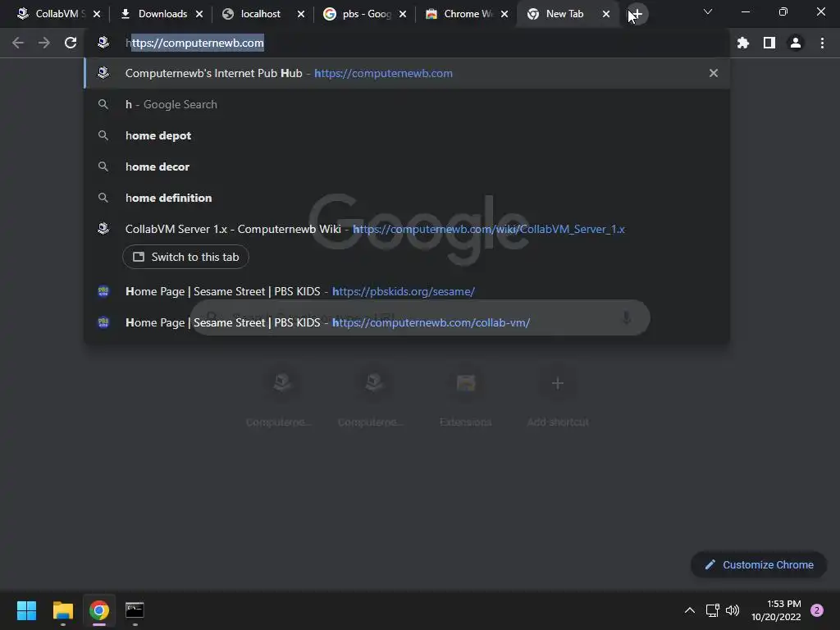
Task: Close the localhost tab
Action: pyautogui.click(x=301, y=14)
